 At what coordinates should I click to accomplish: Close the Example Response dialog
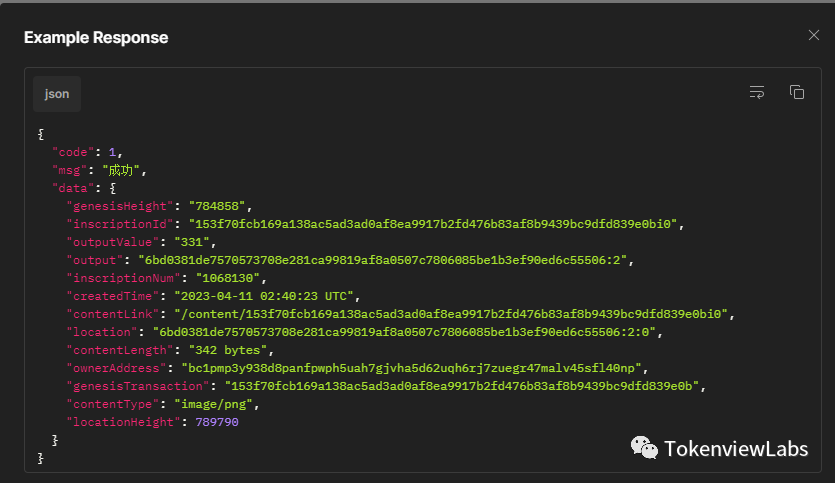(813, 35)
